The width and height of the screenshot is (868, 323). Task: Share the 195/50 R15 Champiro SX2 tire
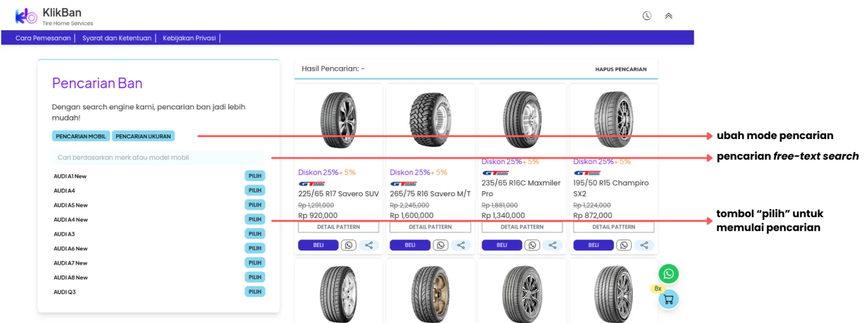click(x=645, y=245)
